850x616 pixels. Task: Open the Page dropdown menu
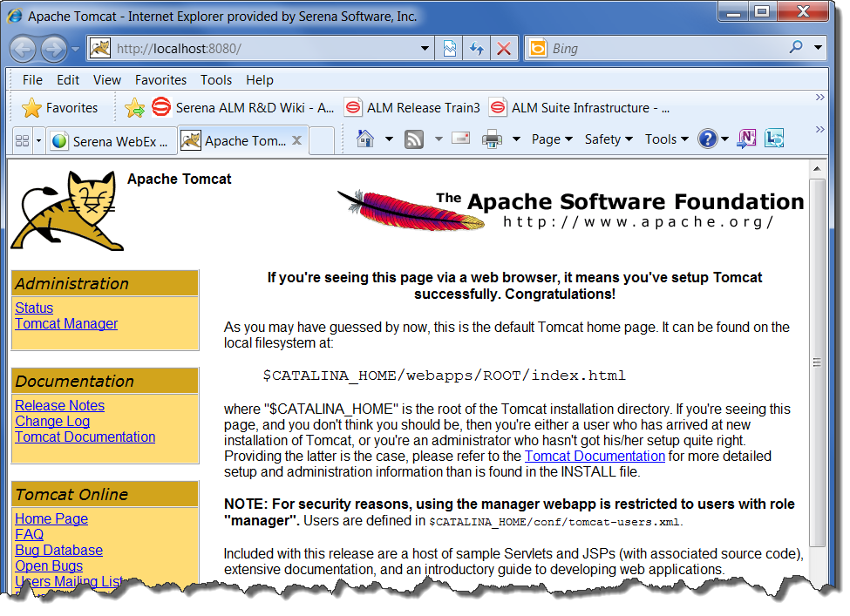(x=552, y=139)
